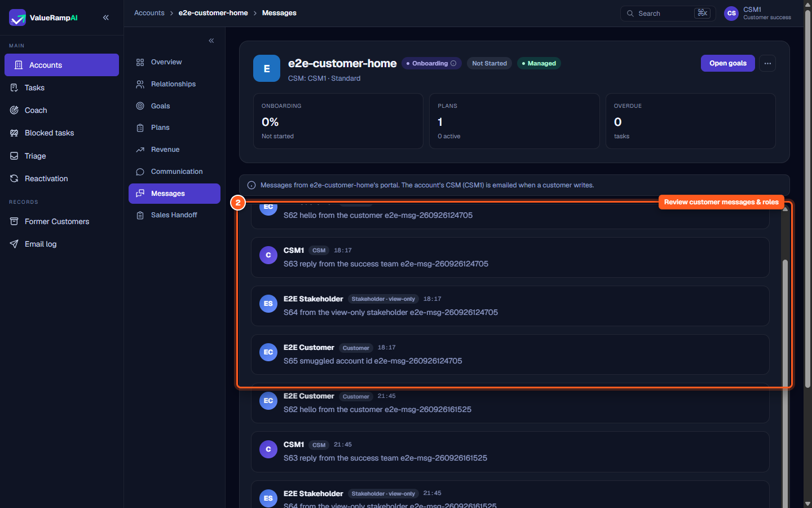
Task: Click S63 reply message at 21:45
Action: point(385,458)
